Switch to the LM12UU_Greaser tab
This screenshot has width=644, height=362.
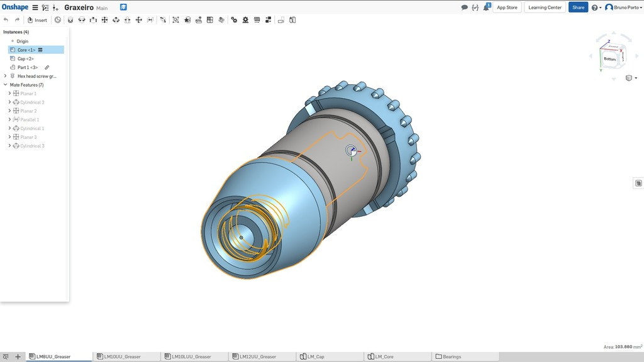262,357
